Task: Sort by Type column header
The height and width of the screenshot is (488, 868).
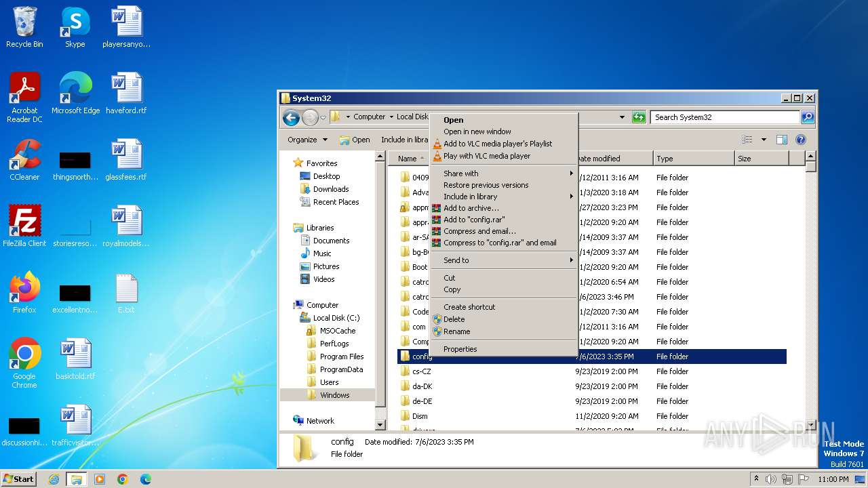Action: (x=694, y=159)
